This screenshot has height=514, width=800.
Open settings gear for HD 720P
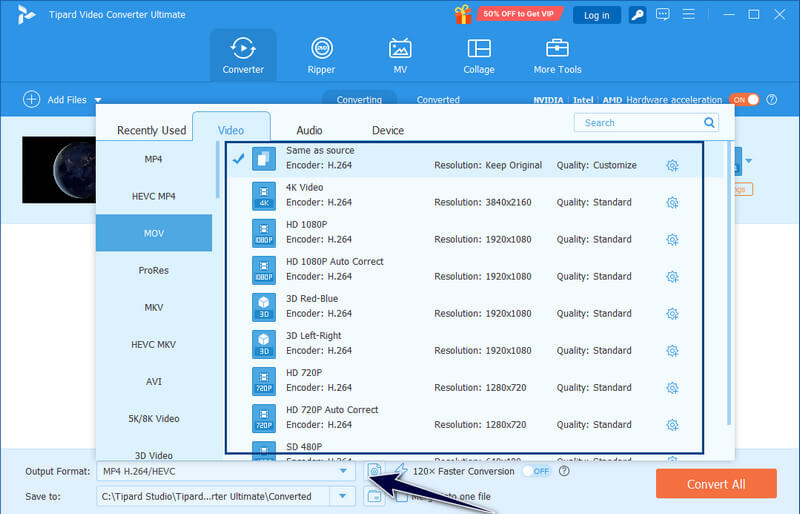(672, 388)
